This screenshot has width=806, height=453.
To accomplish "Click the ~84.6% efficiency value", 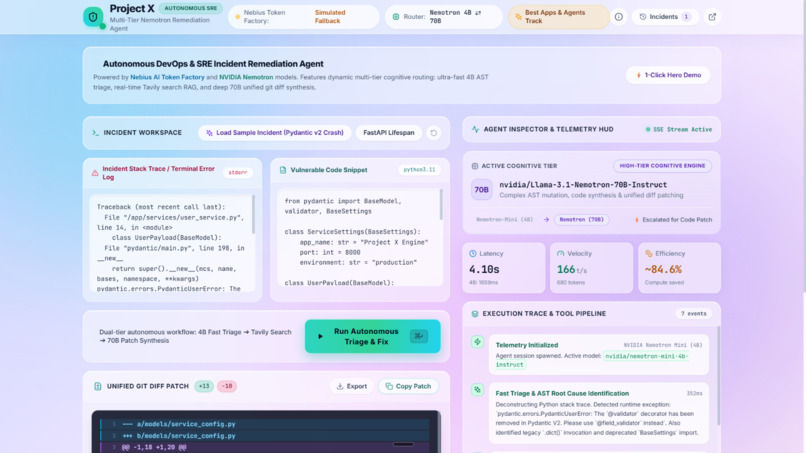I will pos(663,269).
